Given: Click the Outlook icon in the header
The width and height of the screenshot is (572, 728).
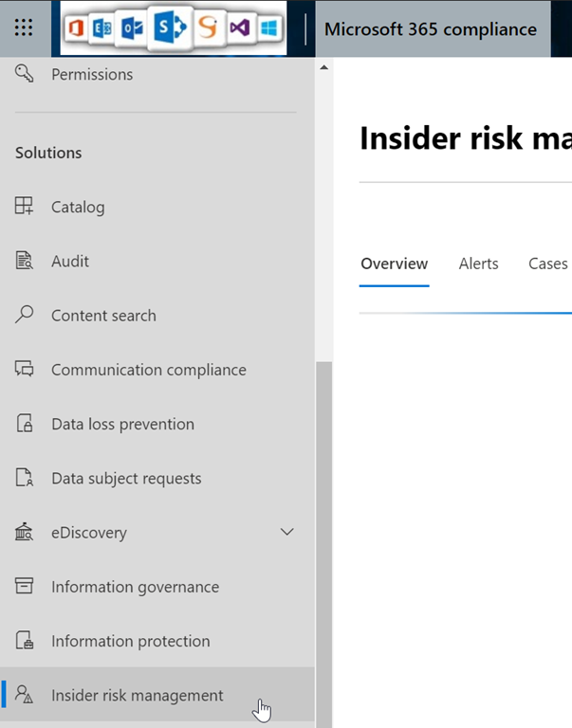Looking at the screenshot, I should 131,28.
